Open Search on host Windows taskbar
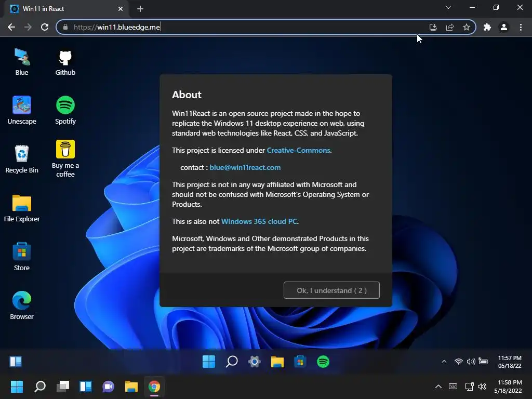Viewport: 532px width, 399px height. click(x=40, y=387)
